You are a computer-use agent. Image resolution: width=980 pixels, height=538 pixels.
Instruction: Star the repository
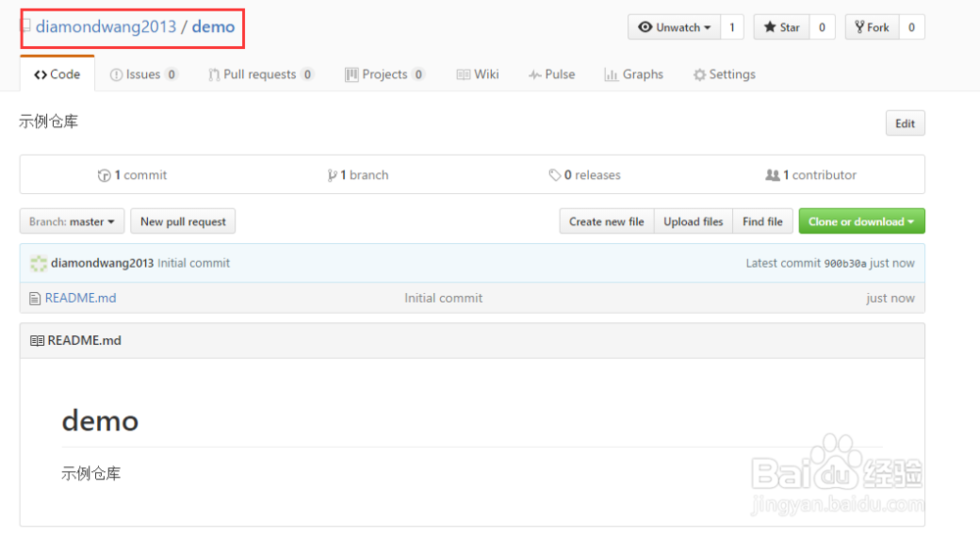(782, 27)
